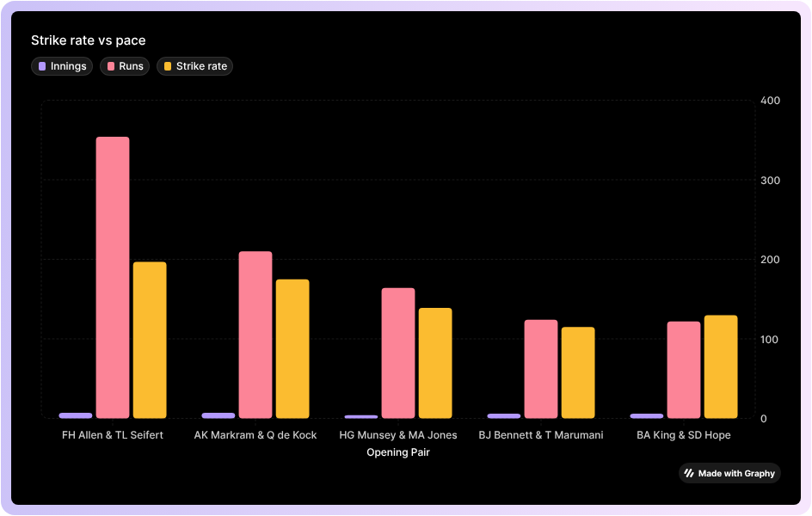Click Strike rate bar for AK Markram & Q de Kock
This screenshot has width=812, height=516.
292,348
